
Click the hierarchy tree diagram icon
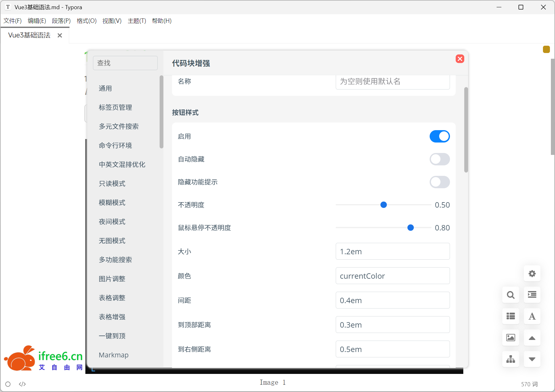pos(511,359)
